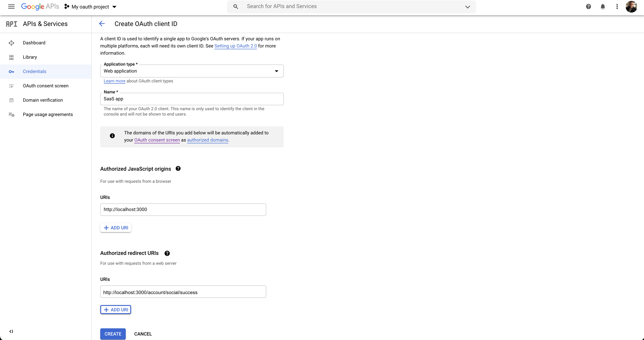Click help icon next to Authorized JavaScript origins
The image size is (644, 340).
tap(178, 169)
